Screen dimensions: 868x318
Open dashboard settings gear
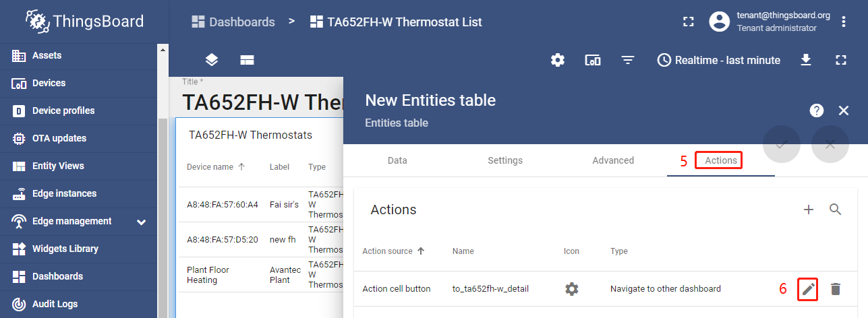(558, 60)
